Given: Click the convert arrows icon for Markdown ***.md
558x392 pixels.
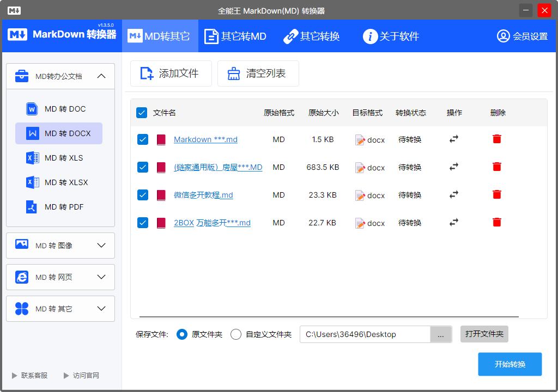Looking at the screenshot, I should coord(454,139).
